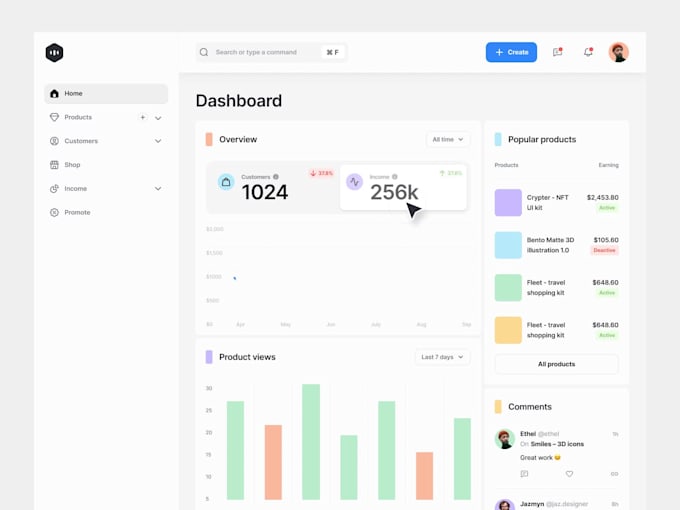Click the yellow Fleet product thumbnail

pos(508,330)
